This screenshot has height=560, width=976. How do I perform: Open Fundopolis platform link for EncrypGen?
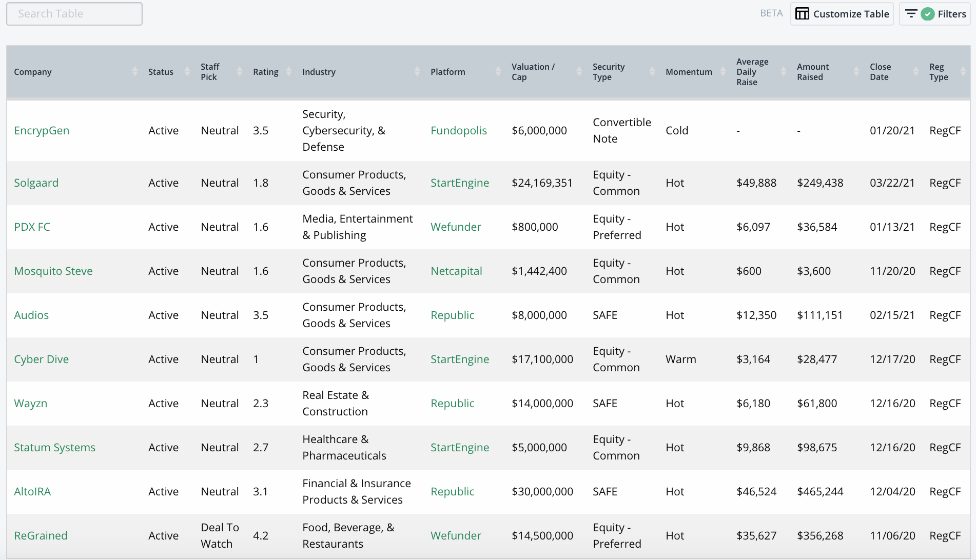[459, 131]
